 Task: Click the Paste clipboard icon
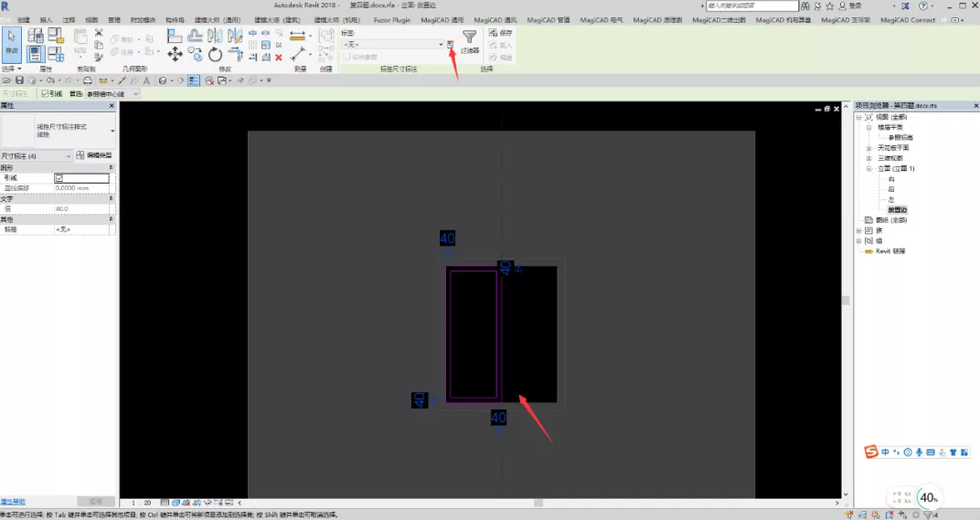pyautogui.click(x=80, y=37)
